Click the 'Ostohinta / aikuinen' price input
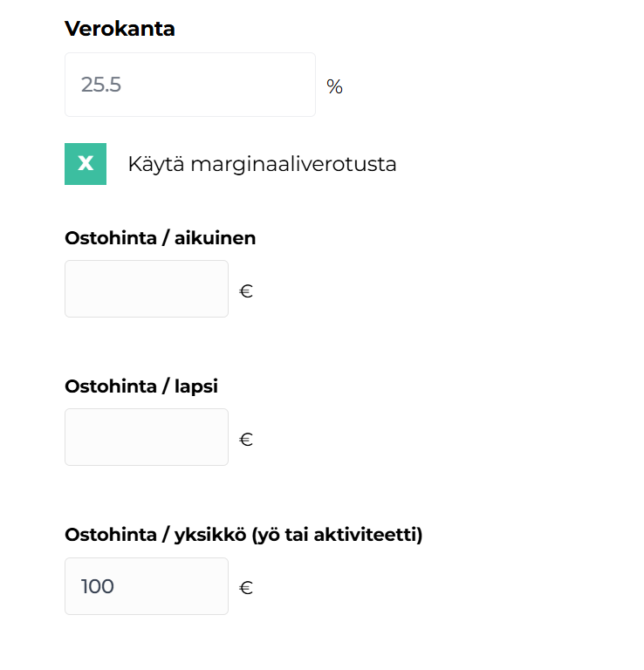644x670 pixels. click(147, 289)
